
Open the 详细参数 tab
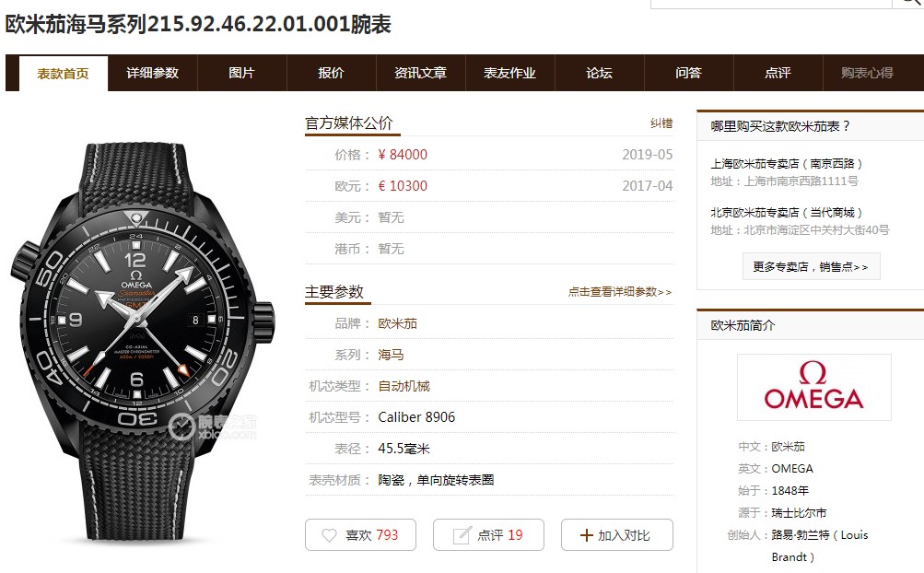coord(153,73)
